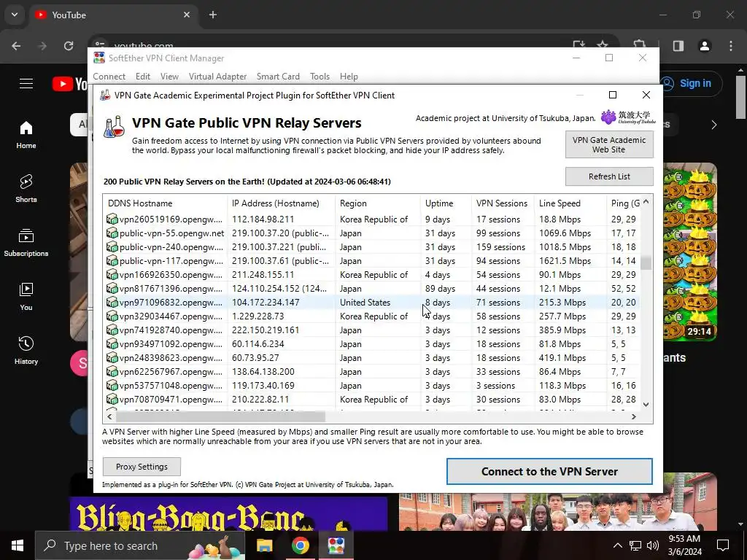Image resolution: width=747 pixels, height=560 pixels.
Task: Open the Help menu
Action: (x=349, y=76)
